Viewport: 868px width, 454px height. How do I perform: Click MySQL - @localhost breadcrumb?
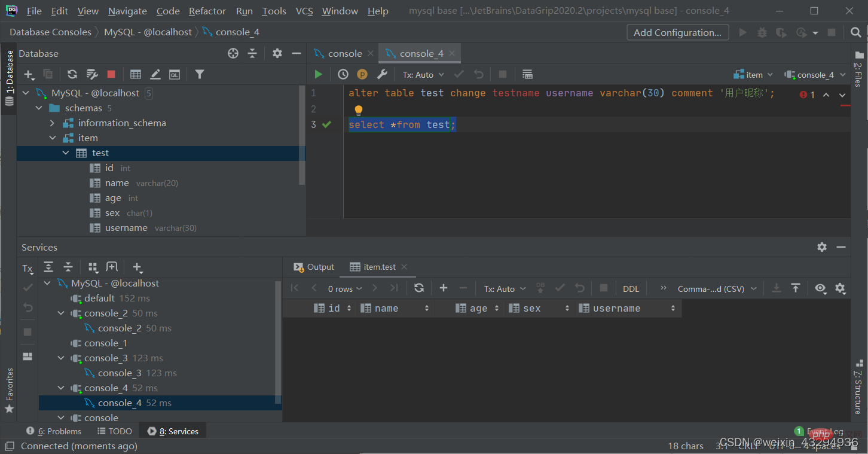(x=148, y=32)
